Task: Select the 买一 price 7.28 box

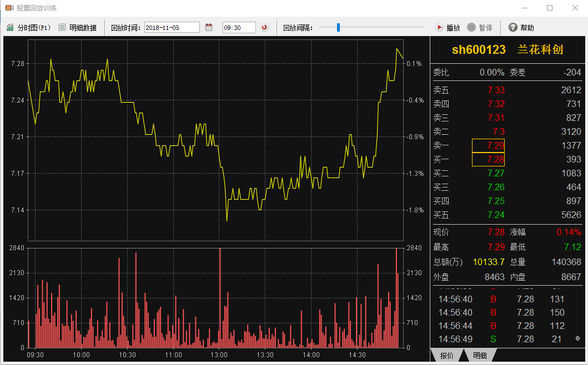Action: point(488,159)
